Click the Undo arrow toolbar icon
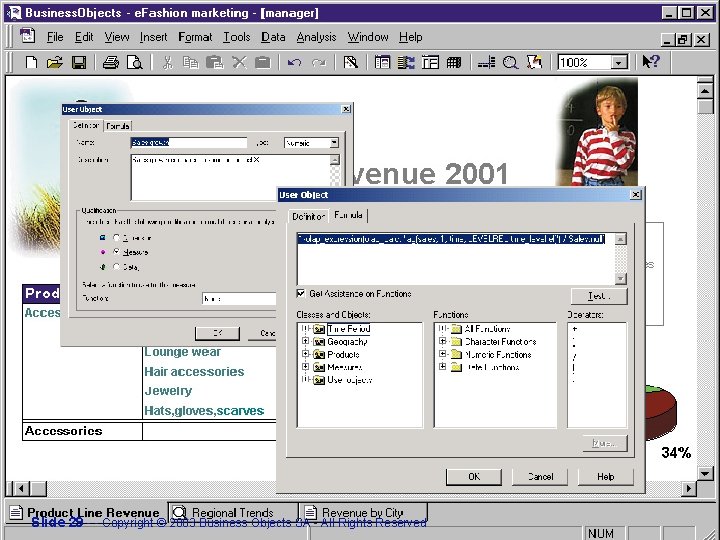 (x=294, y=62)
